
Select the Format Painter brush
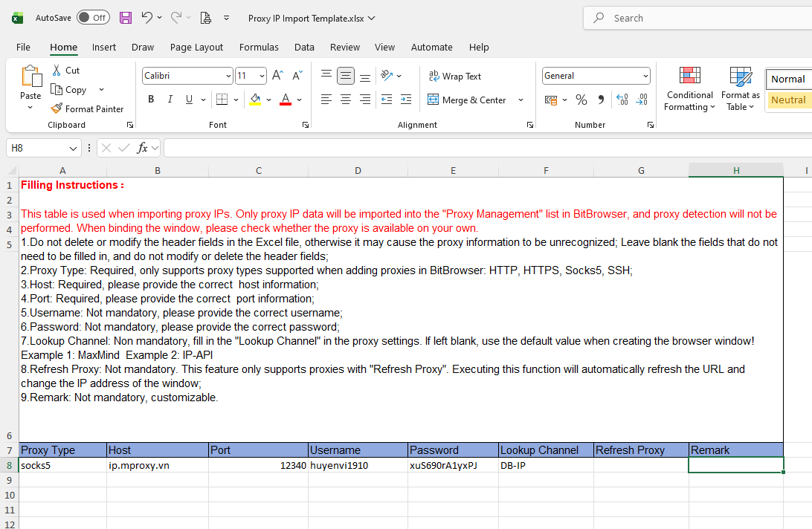click(87, 108)
